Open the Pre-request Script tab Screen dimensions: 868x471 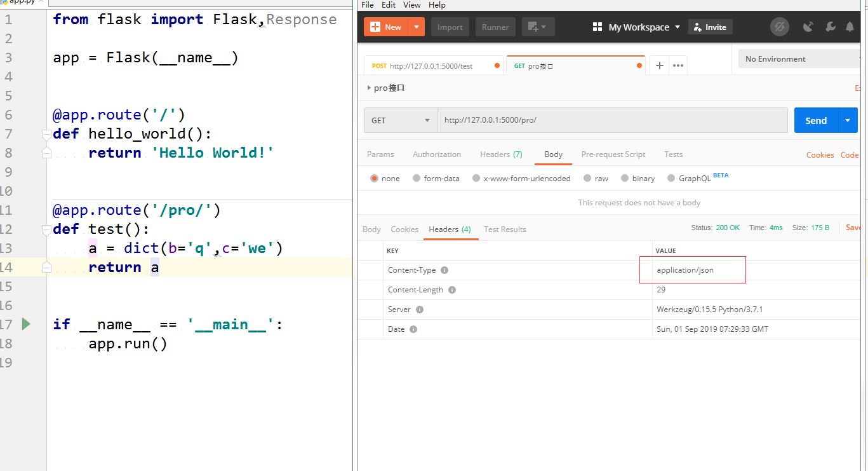coord(613,154)
